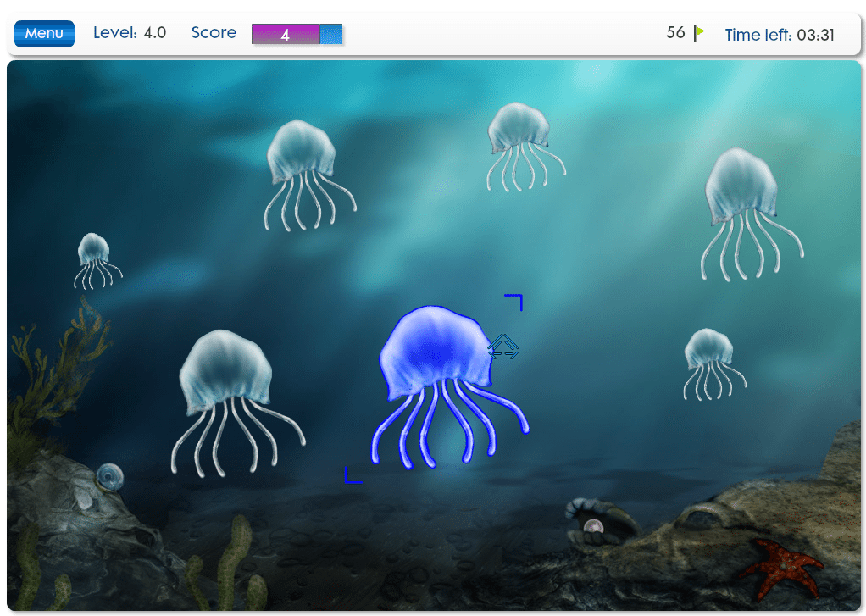Click the goal number 56
Screen dimensions: 866x616
(675, 33)
